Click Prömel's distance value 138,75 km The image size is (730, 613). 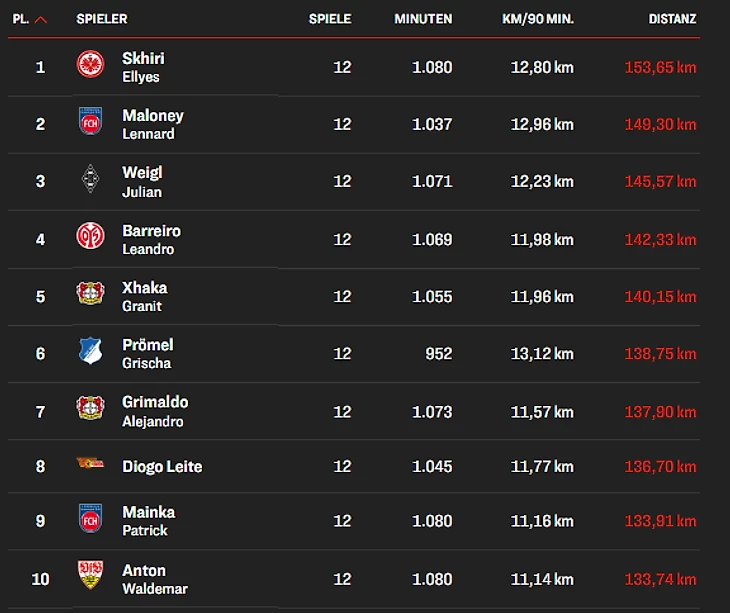click(x=658, y=353)
